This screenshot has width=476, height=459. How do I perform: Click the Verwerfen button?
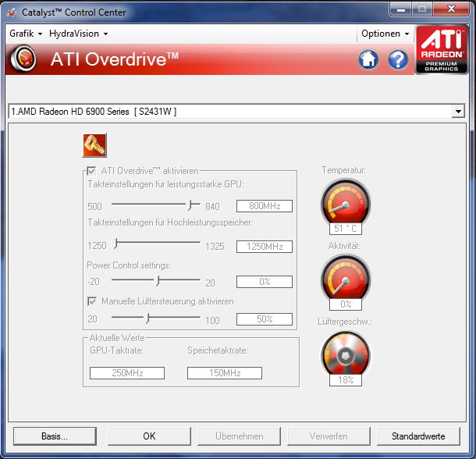click(329, 436)
